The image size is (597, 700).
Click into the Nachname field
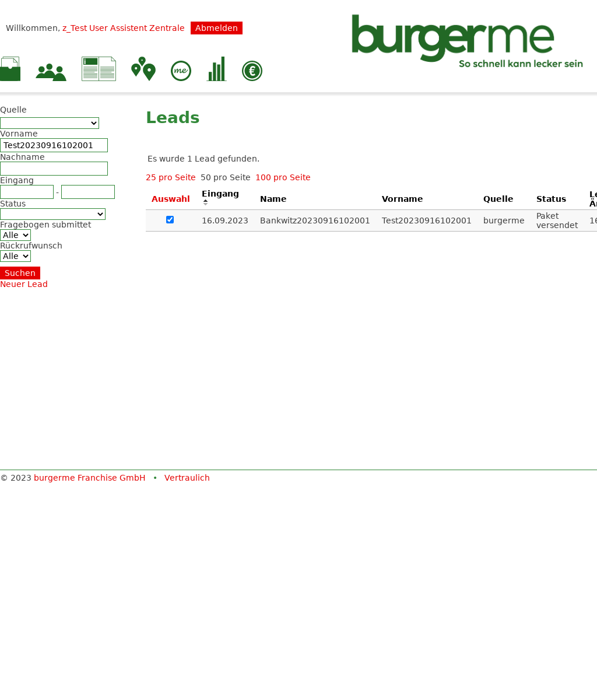coord(54,169)
